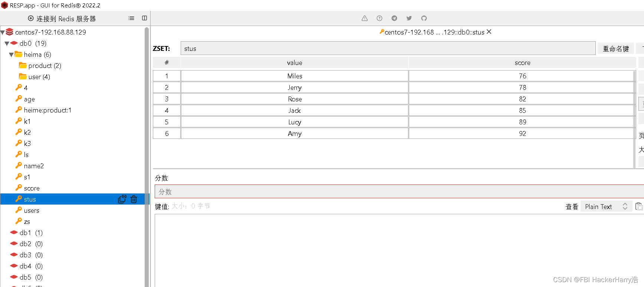644x287 pixels.
Task: Click the connect to Redis server label
Action: [66, 19]
